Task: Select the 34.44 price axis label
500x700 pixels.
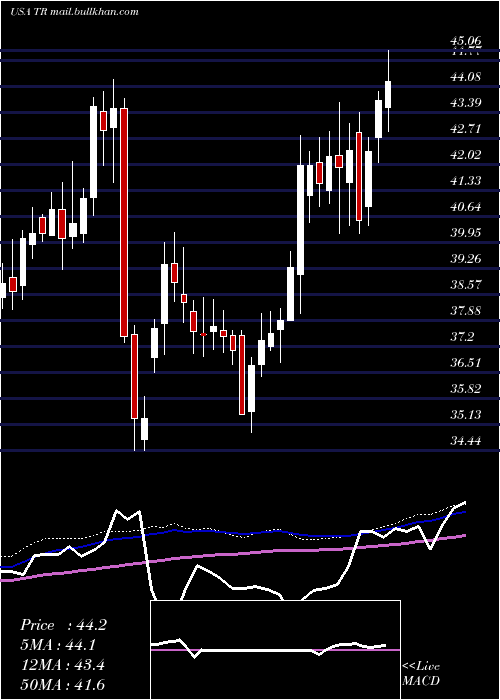Action: click(x=466, y=441)
